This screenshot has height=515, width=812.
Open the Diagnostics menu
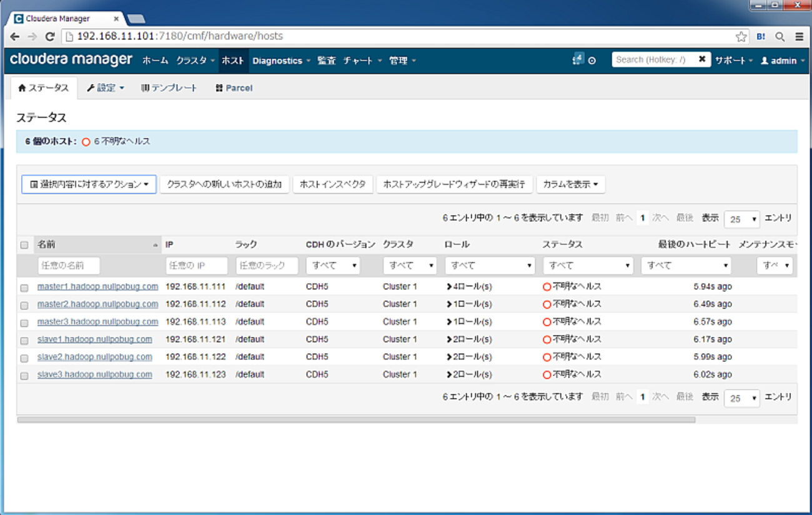pyautogui.click(x=281, y=61)
